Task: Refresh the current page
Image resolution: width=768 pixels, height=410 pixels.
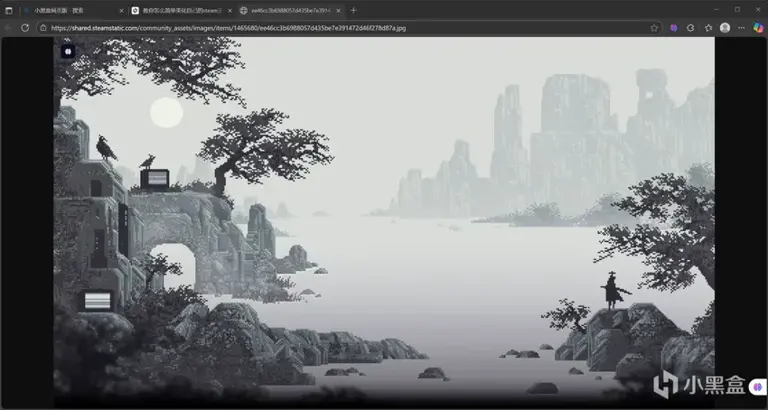Action: pyautogui.click(x=25, y=28)
